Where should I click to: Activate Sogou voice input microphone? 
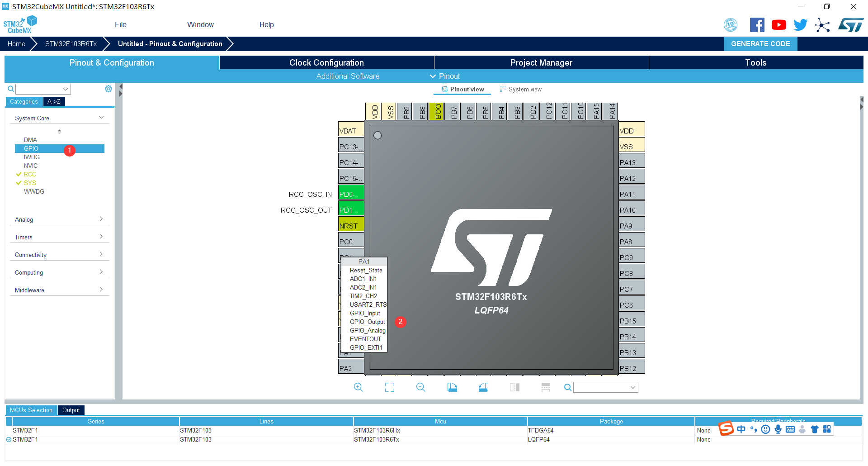point(778,429)
